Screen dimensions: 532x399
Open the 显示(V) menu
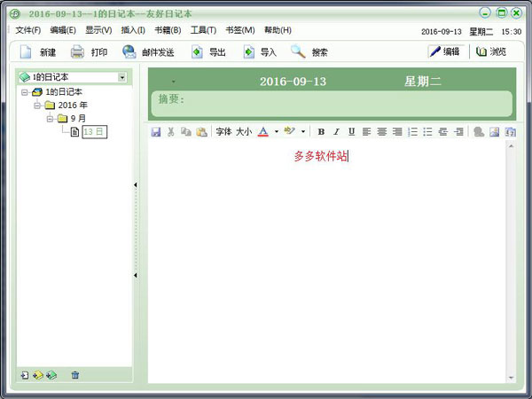tap(98, 30)
